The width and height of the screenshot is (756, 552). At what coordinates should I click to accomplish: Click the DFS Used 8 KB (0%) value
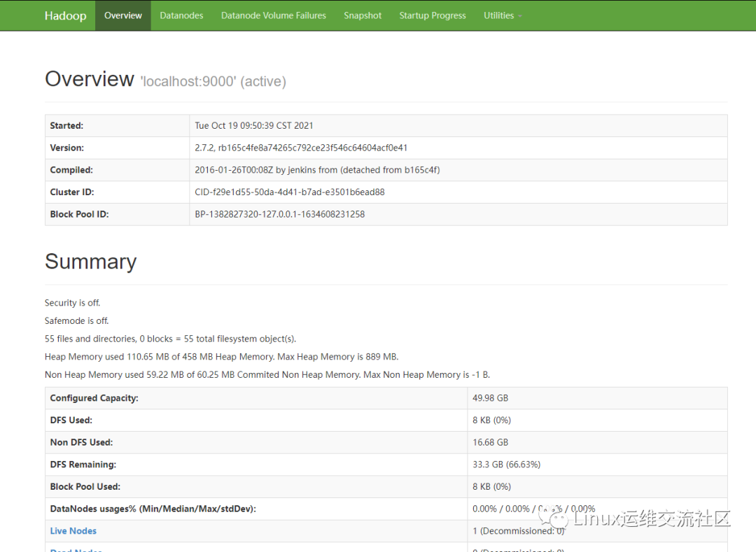pyautogui.click(x=492, y=420)
